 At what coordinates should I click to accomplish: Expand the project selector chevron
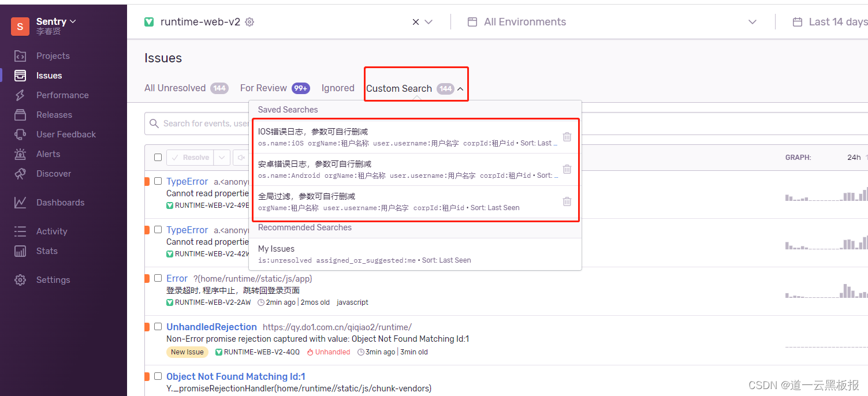pyautogui.click(x=429, y=22)
